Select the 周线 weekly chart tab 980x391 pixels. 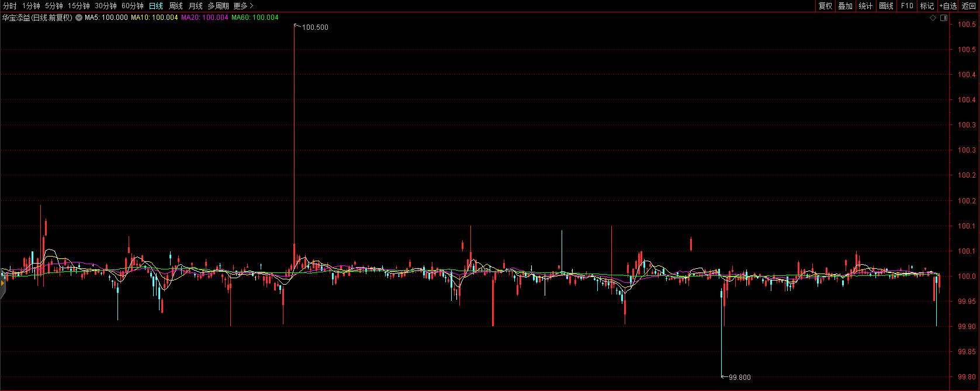point(176,6)
